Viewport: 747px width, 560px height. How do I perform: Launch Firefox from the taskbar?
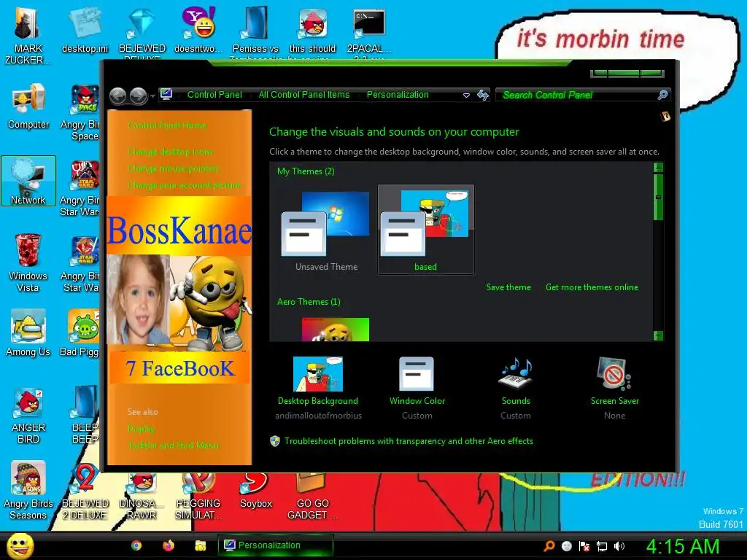coord(169,545)
